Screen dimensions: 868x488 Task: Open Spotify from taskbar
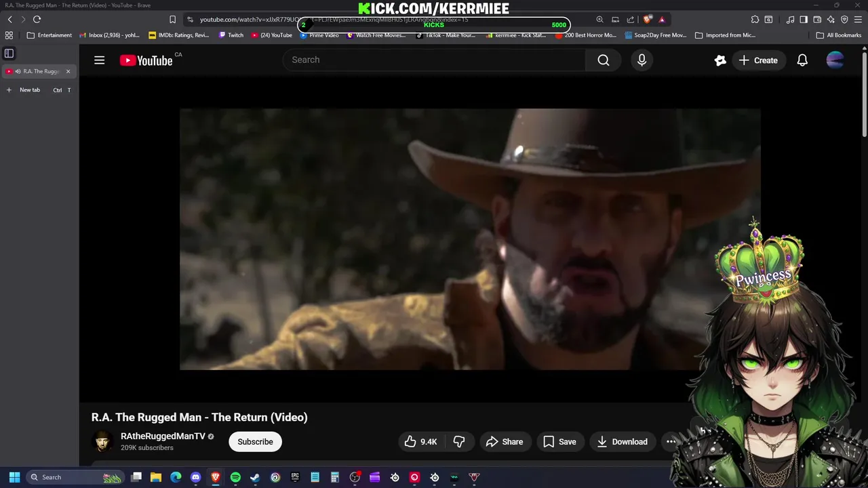click(x=235, y=477)
